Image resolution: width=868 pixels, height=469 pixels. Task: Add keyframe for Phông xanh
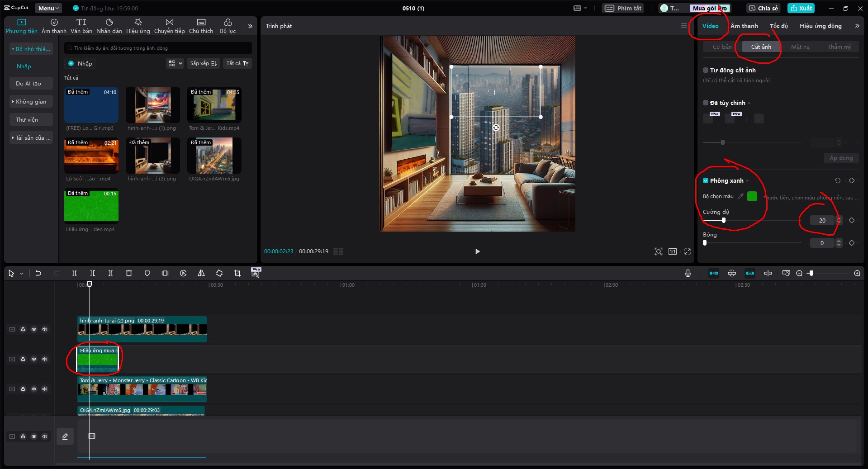pyautogui.click(x=852, y=180)
